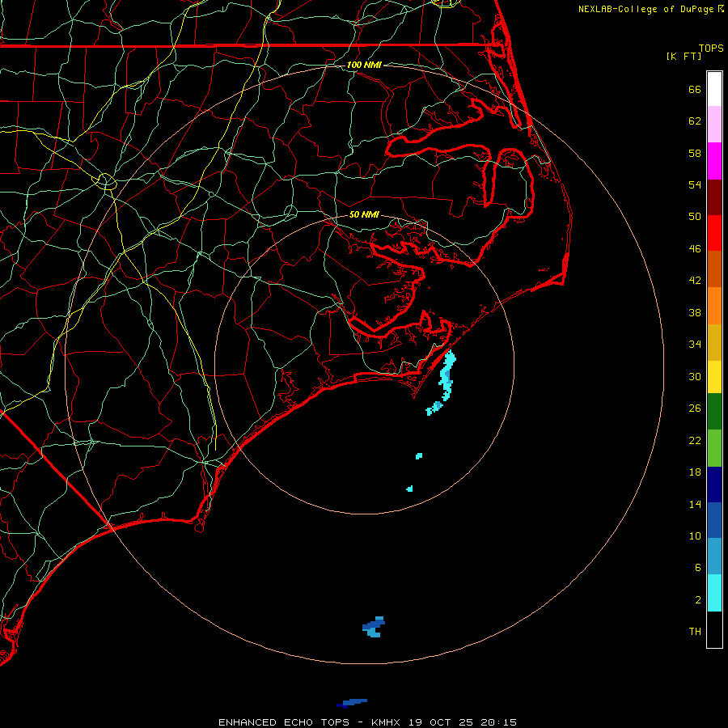
Task: Click the KMHX radar station identifier
Action: (386, 722)
